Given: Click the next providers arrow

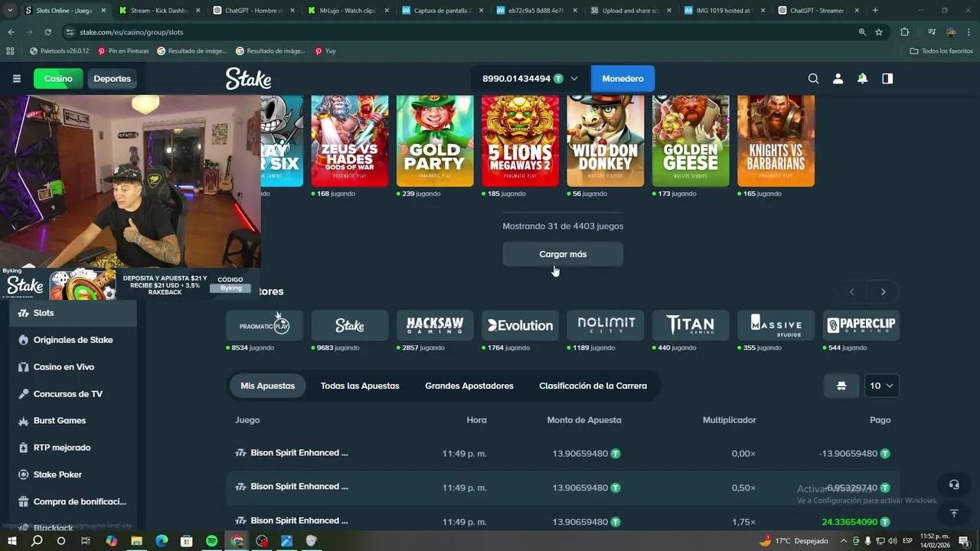Looking at the screenshot, I should coord(883,292).
